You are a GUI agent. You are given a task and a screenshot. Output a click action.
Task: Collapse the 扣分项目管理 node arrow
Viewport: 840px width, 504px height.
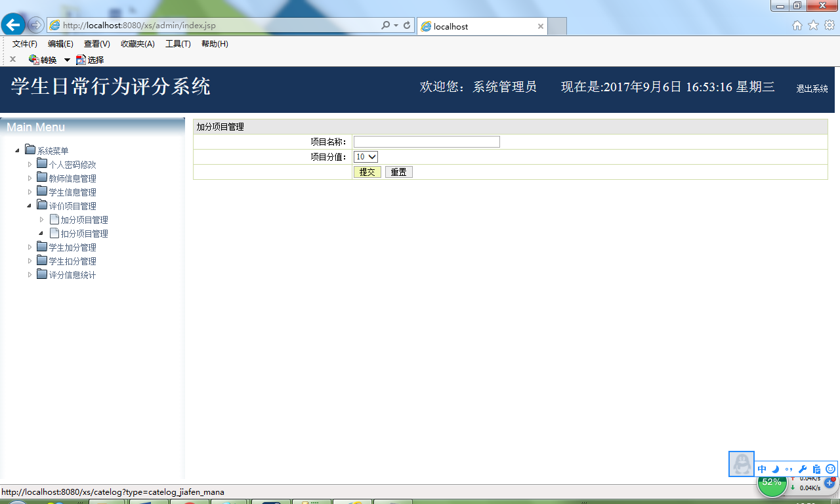click(41, 233)
